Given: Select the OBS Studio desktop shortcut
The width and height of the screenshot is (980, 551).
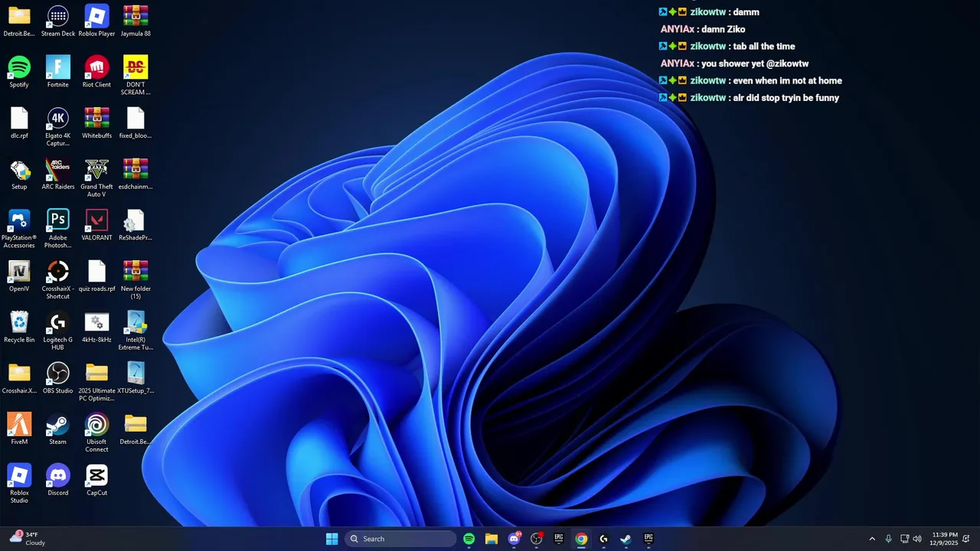Looking at the screenshot, I should pos(58,379).
